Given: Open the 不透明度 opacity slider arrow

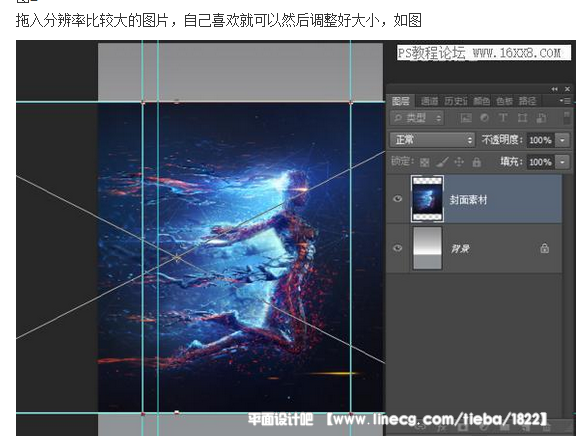Looking at the screenshot, I should pyautogui.click(x=562, y=140).
